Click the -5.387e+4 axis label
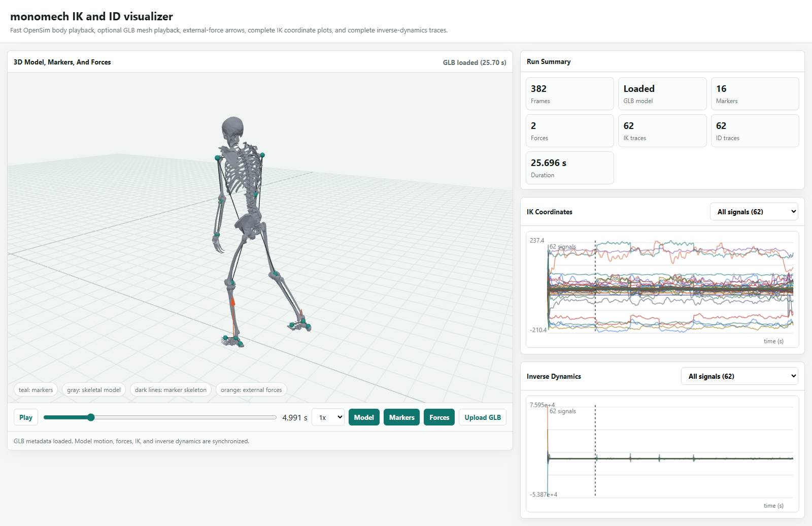Screen dimensions: 812x526 click(x=544, y=495)
